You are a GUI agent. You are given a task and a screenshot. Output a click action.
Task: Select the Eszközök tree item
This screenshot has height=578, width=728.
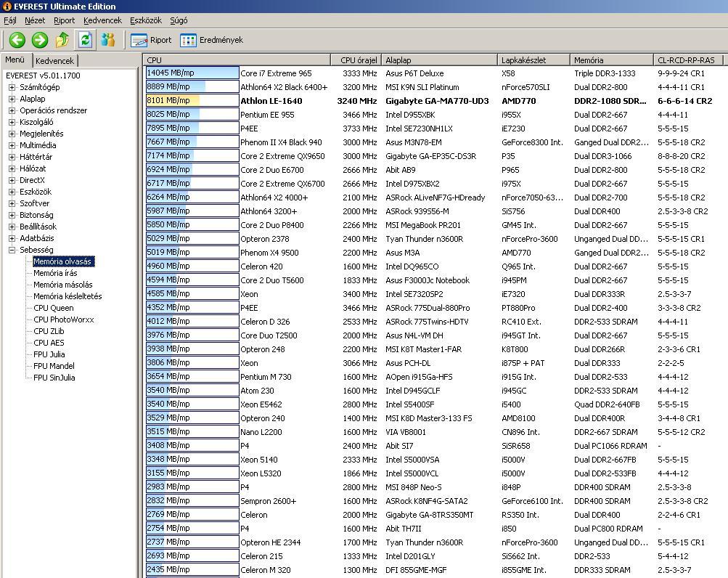36,192
